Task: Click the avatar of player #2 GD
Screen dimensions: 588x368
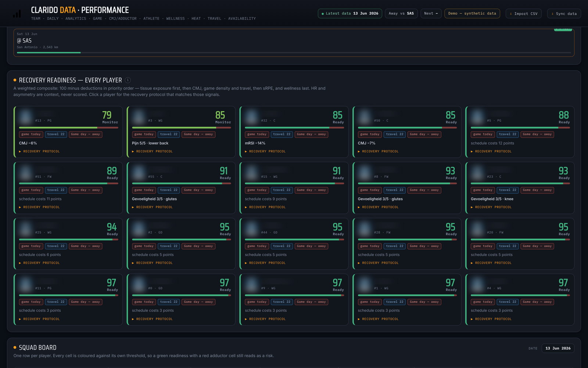Action: (x=139, y=229)
